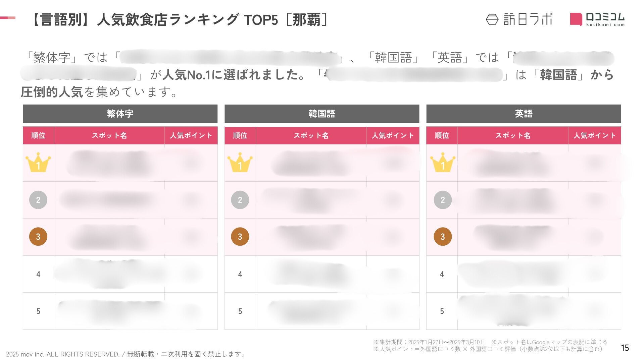Click the pink 口コミコム logo icon

576,19
